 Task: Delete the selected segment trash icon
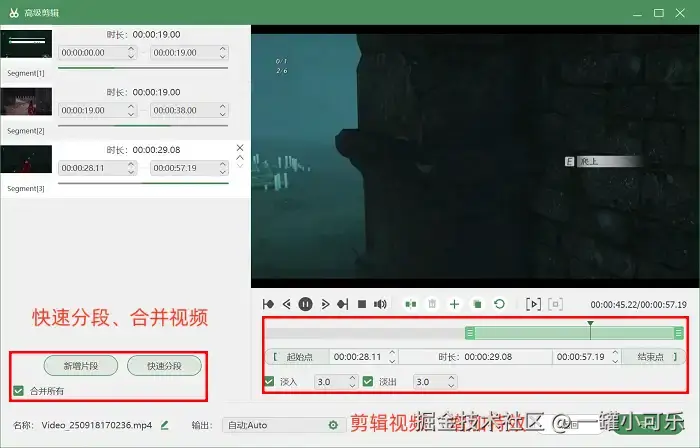point(432,304)
